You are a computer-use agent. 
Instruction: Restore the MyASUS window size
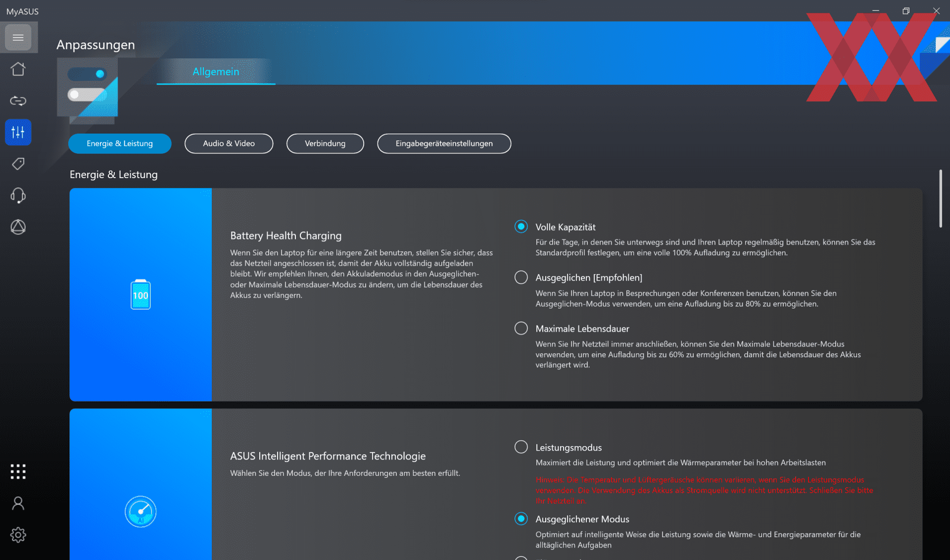(x=906, y=10)
